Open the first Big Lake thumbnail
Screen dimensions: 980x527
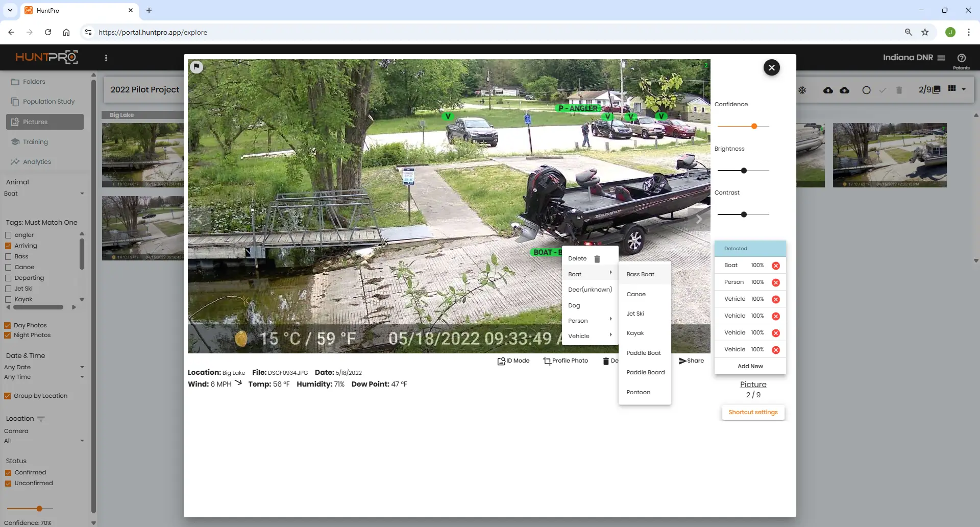pos(143,155)
